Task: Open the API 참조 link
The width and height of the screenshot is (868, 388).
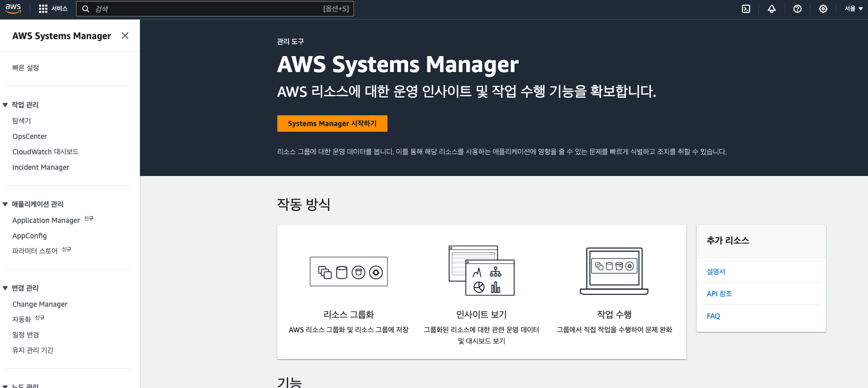Action: click(719, 294)
